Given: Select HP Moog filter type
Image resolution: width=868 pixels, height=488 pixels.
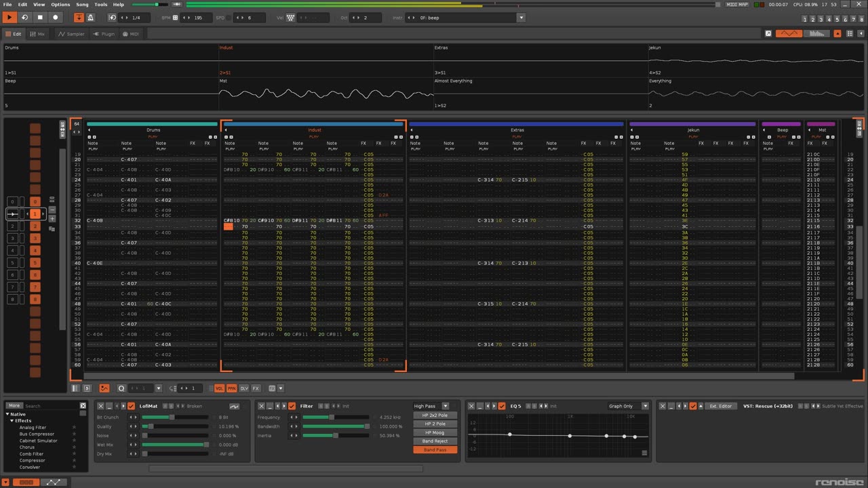Looking at the screenshot, I should [x=435, y=432].
